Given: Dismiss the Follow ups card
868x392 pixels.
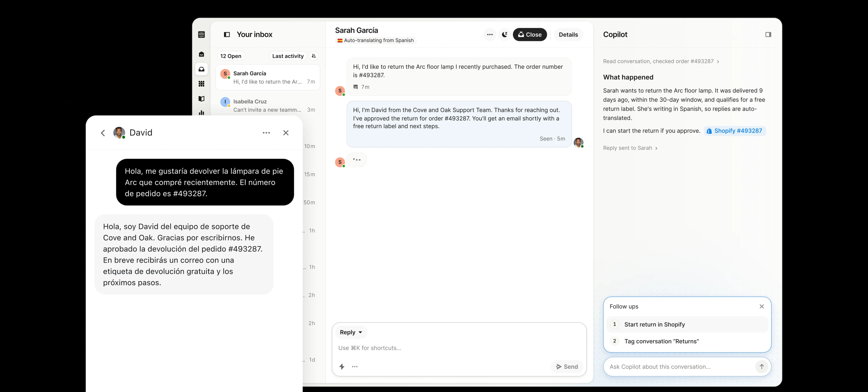Looking at the screenshot, I should click(762, 306).
